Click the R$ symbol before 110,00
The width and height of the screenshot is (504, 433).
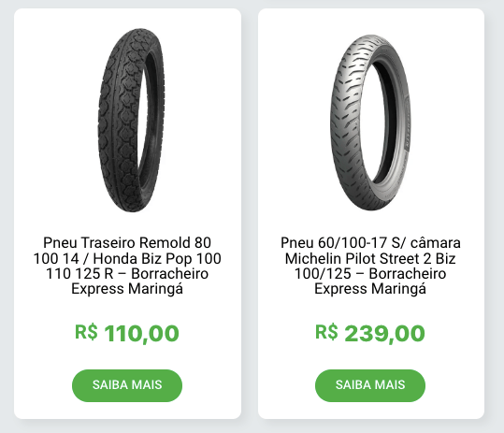point(86,332)
